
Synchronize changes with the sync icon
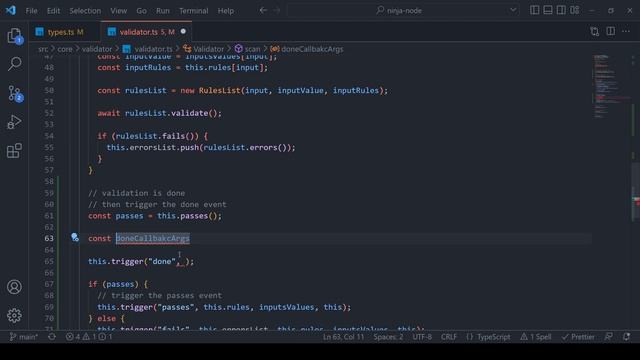(x=52, y=337)
